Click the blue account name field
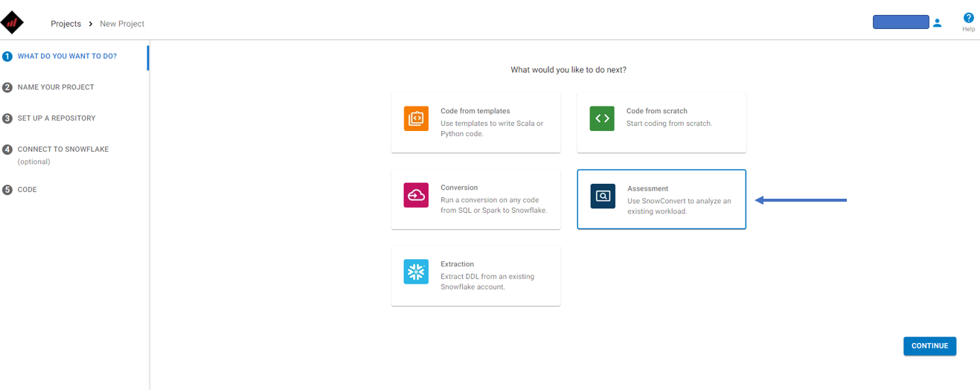This screenshot has height=390, width=980. (900, 22)
